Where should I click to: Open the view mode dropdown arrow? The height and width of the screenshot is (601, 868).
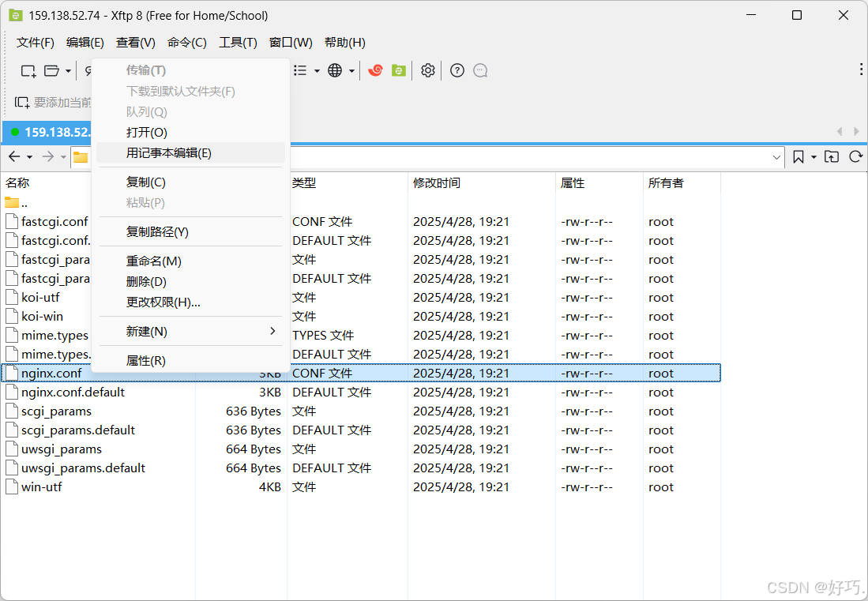pos(317,71)
